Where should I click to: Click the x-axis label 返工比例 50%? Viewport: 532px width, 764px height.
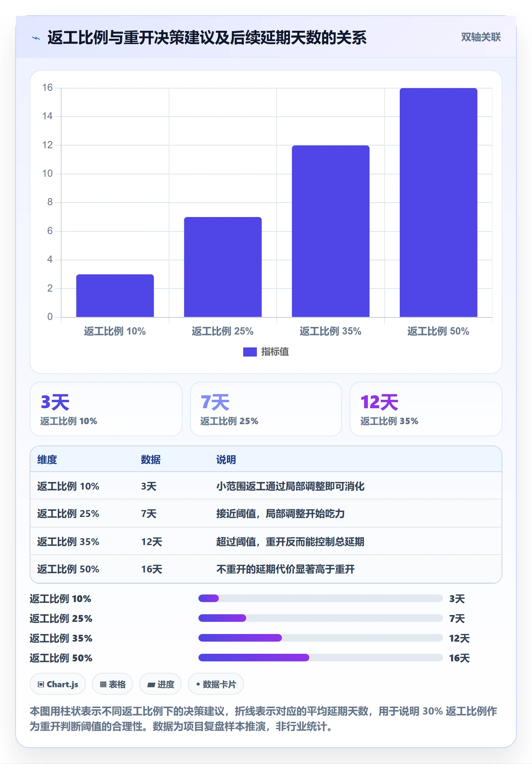coord(439,331)
